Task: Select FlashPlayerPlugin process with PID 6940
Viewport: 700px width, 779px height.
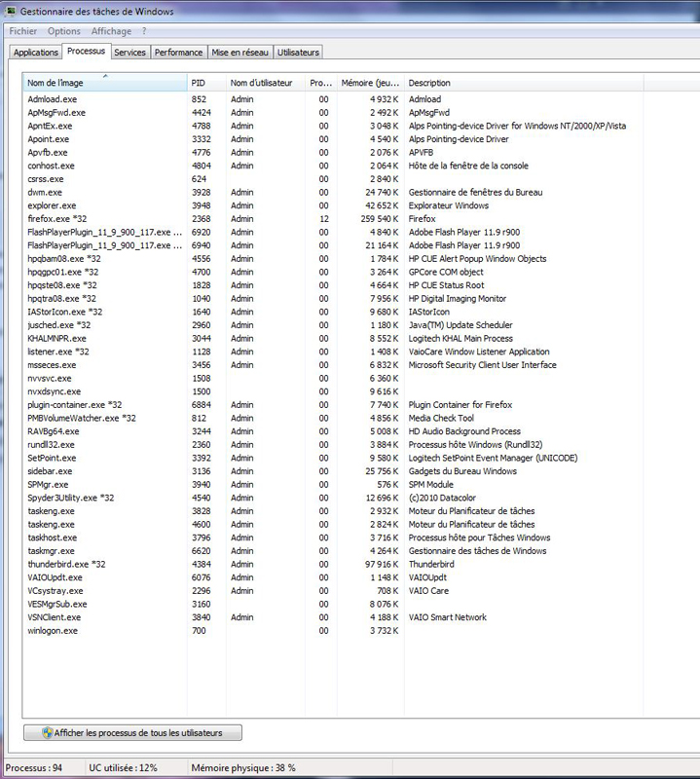Action: pyautogui.click(x=335, y=245)
